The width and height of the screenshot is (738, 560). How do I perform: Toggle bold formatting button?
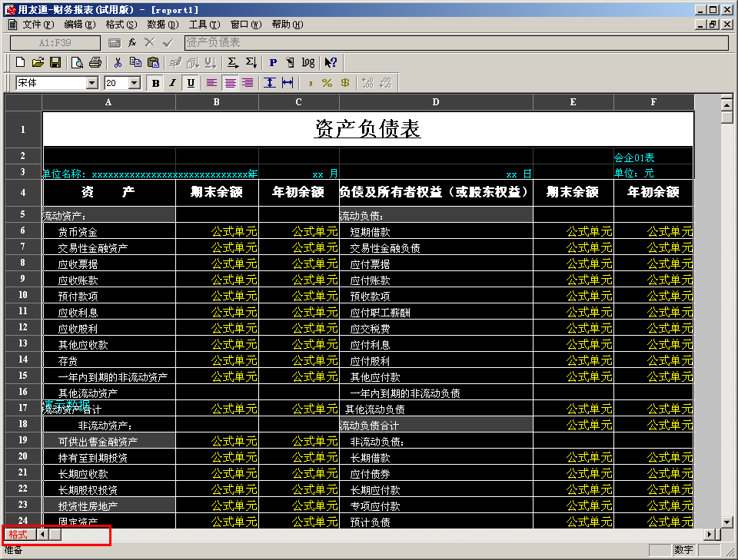pyautogui.click(x=155, y=83)
